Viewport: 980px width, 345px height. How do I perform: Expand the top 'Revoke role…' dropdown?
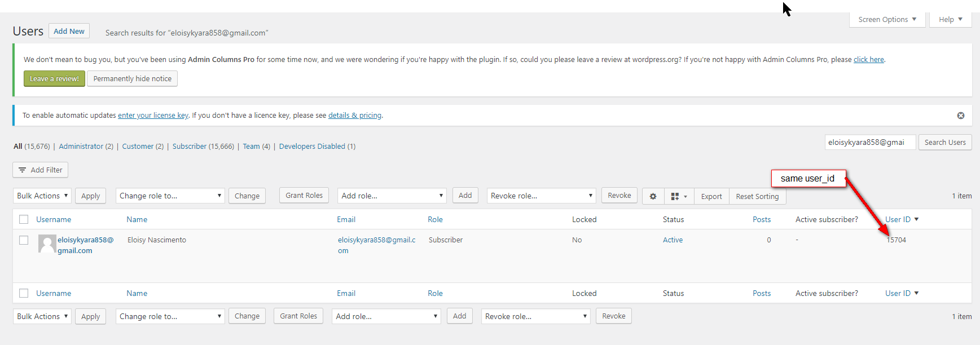pos(541,196)
